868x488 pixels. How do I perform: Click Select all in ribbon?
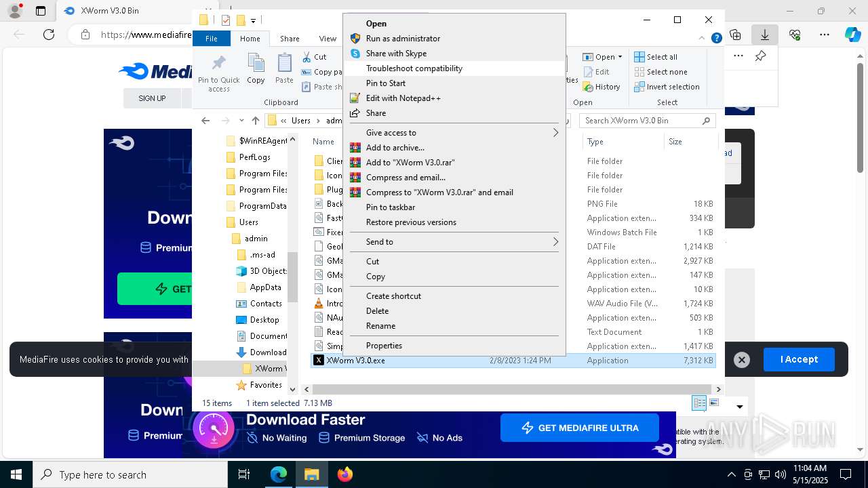tap(656, 57)
